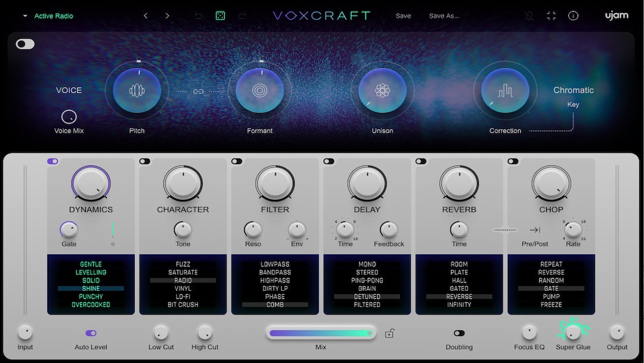This screenshot has width=644, height=363.
Task: Click the Save button
Action: pos(403,16)
